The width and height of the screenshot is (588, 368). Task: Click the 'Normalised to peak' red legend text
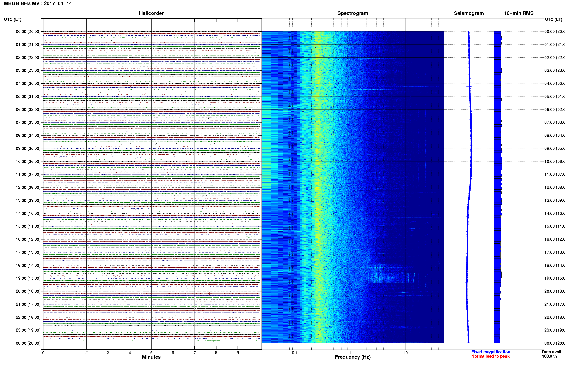pos(490,356)
